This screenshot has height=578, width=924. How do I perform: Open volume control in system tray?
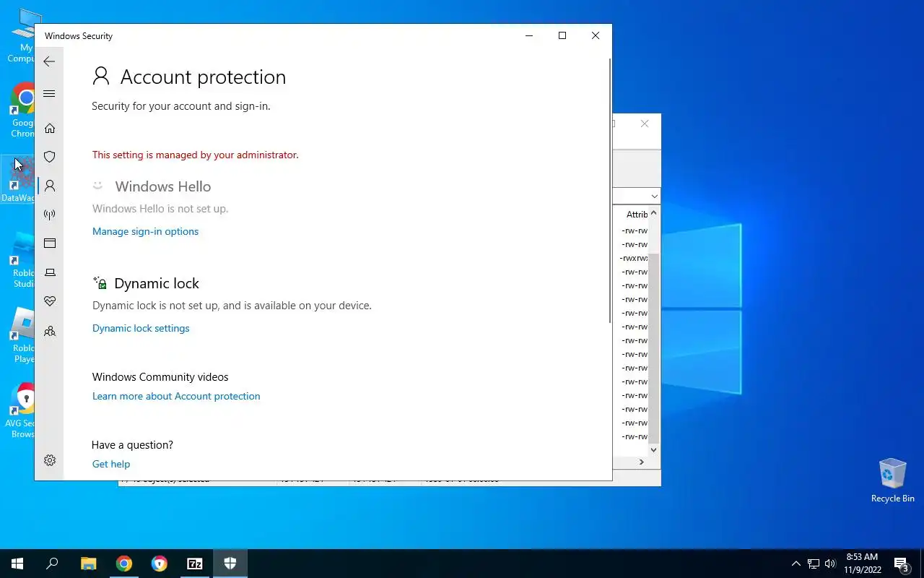830,564
